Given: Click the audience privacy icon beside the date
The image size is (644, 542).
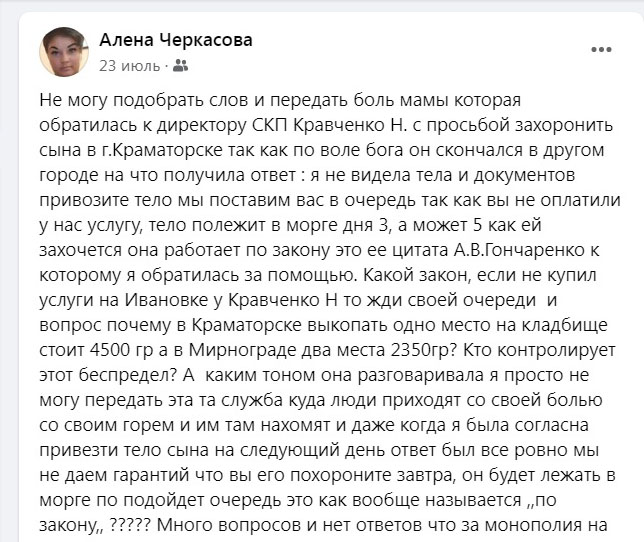Looking at the screenshot, I should (180, 66).
